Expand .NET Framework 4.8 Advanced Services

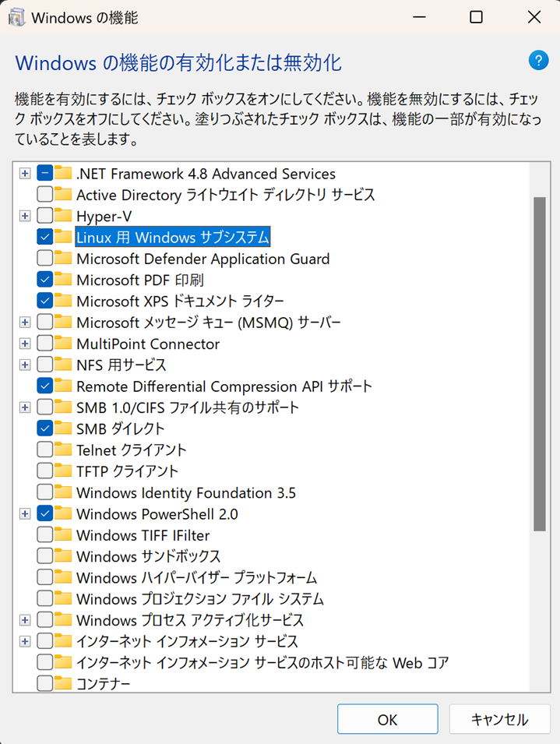25,173
